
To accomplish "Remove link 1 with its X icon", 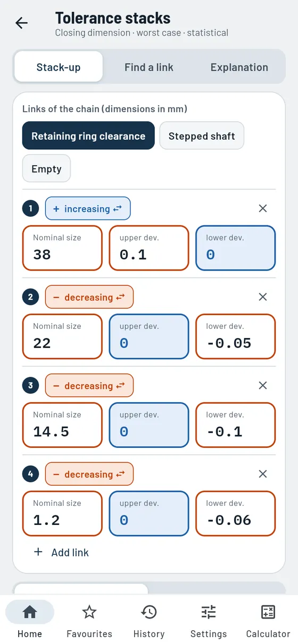I will (263, 208).
